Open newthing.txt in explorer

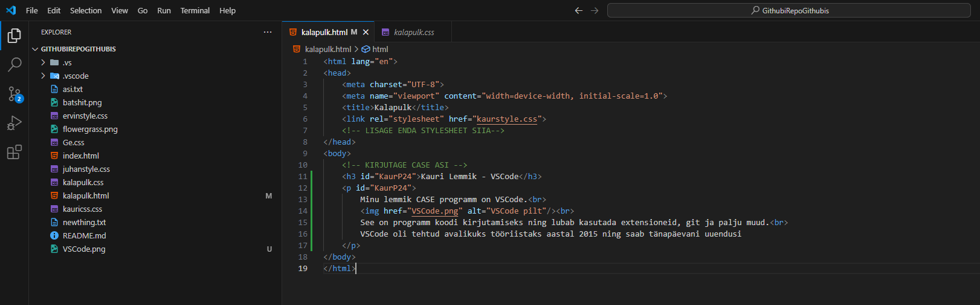(84, 222)
